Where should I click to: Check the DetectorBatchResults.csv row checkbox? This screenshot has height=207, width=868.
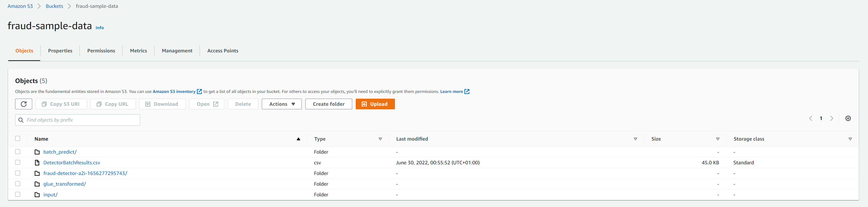point(18,162)
